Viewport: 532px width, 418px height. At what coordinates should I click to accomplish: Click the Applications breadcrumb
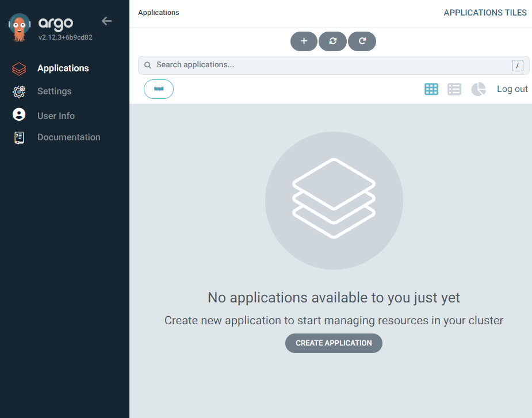coord(158,13)
